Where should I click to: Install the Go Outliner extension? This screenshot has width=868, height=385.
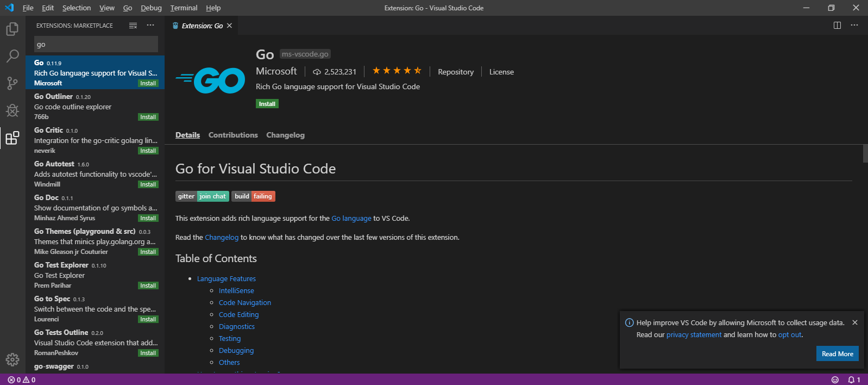[x=148, y=117]
